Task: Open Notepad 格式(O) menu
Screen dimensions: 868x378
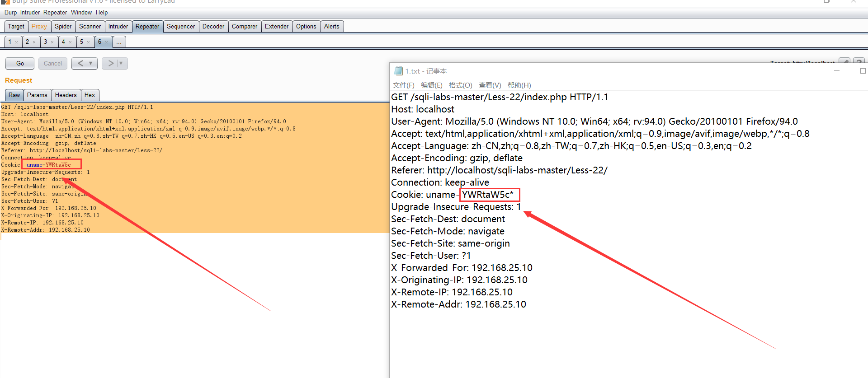Action: click(x=460, y=85)
